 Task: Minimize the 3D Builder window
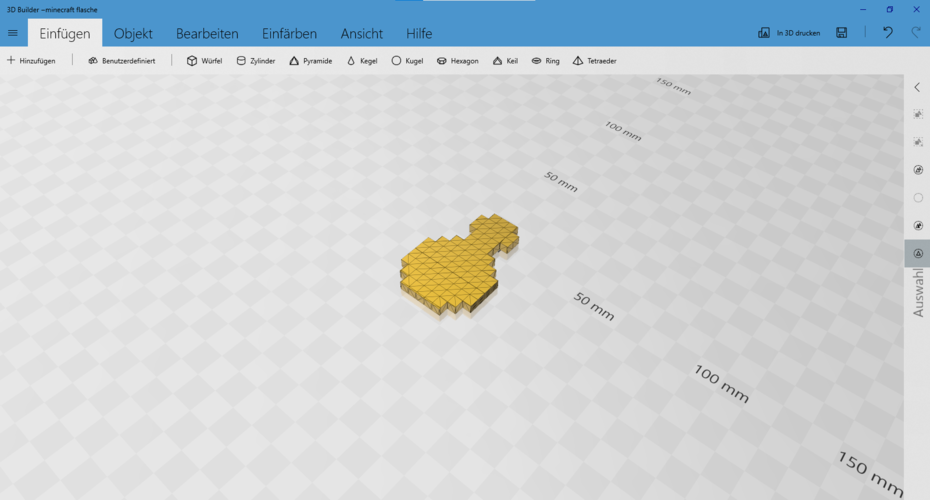[863, 9]
